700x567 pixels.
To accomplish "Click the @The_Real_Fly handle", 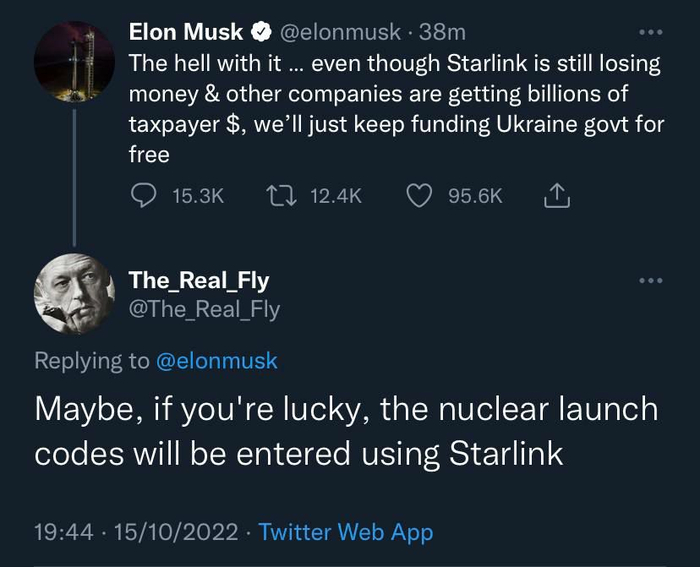I will [204, 310].
